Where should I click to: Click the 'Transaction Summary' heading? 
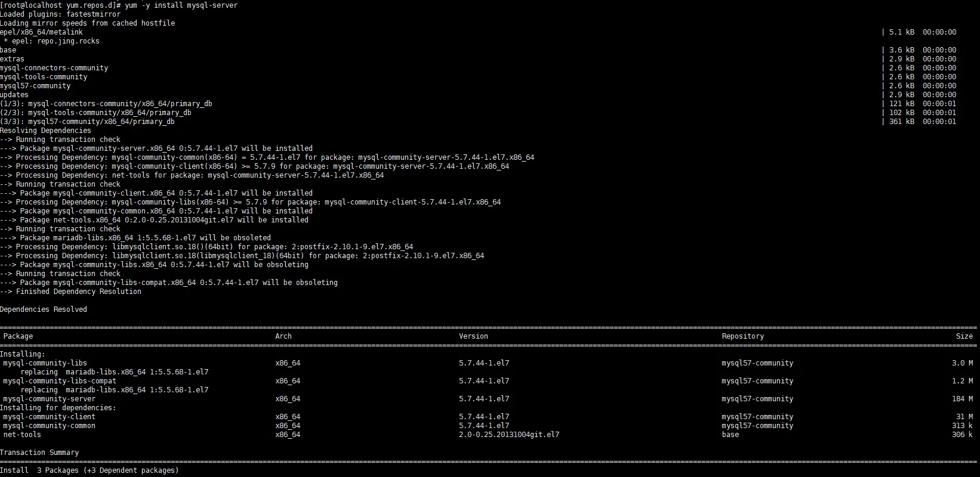(39, 453)
